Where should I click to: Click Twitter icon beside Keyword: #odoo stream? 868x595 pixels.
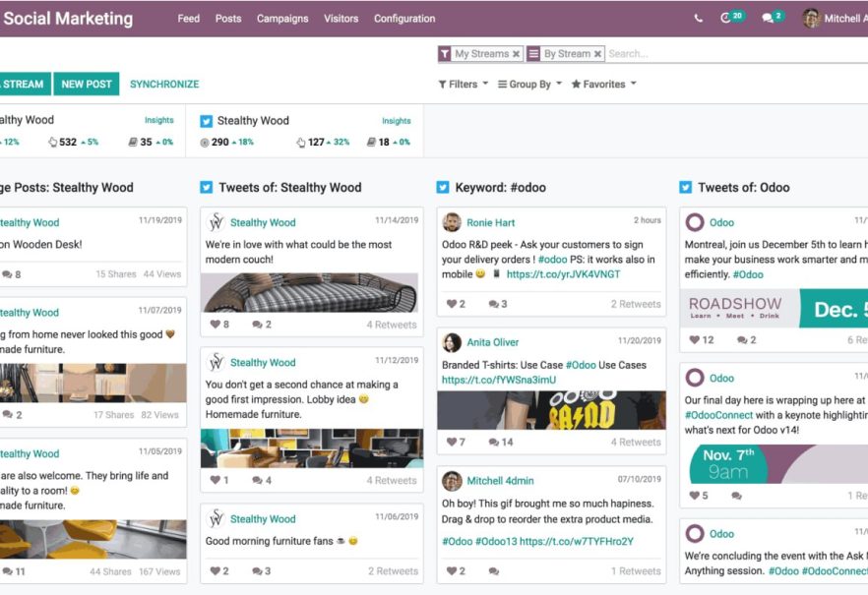[x=443, y=188]
